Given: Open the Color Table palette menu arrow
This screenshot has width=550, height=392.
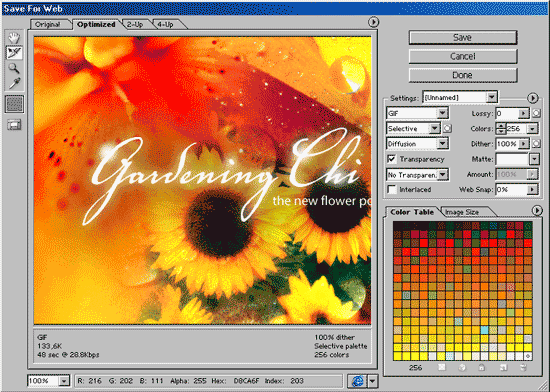Looking at the screenshot, I should click(x=537, y=210).
